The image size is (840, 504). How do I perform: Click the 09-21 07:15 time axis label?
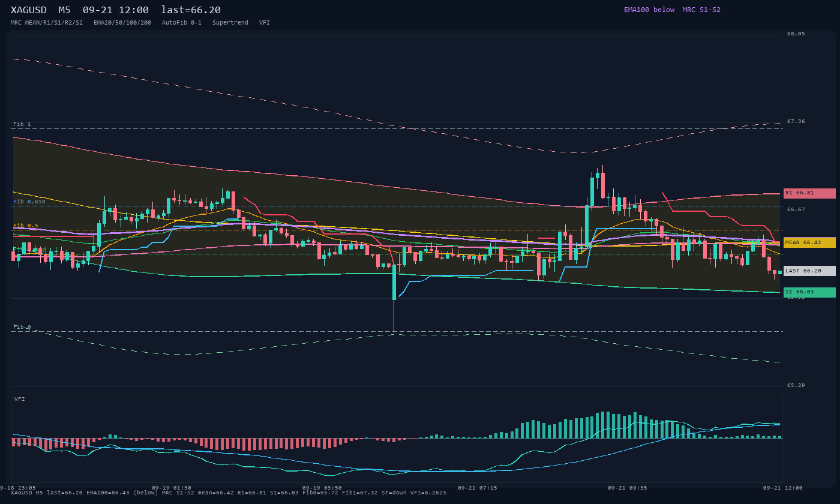coord(477,488)
